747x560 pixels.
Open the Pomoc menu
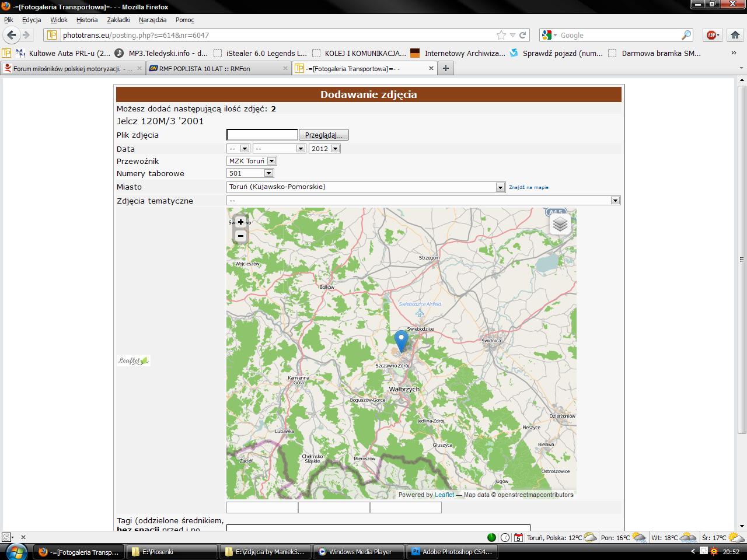[185, 20]
